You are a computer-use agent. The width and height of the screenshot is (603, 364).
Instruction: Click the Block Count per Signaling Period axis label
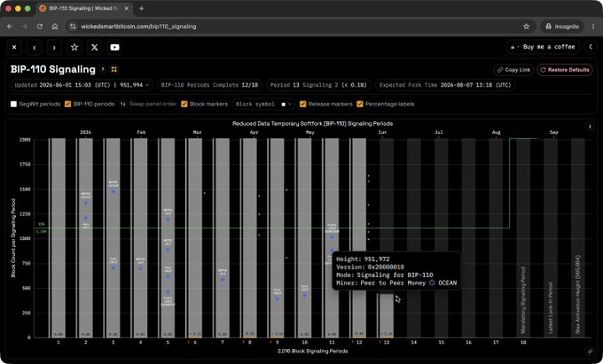coord(13,238)
